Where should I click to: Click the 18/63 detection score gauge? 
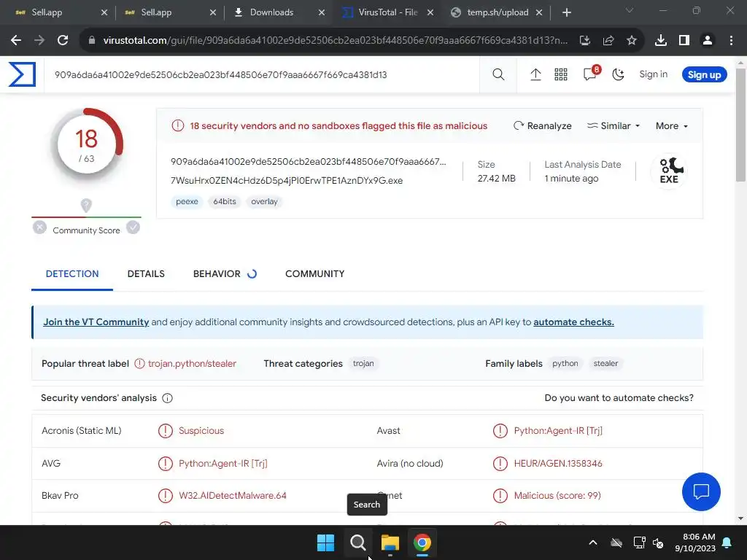click(86, 145)
